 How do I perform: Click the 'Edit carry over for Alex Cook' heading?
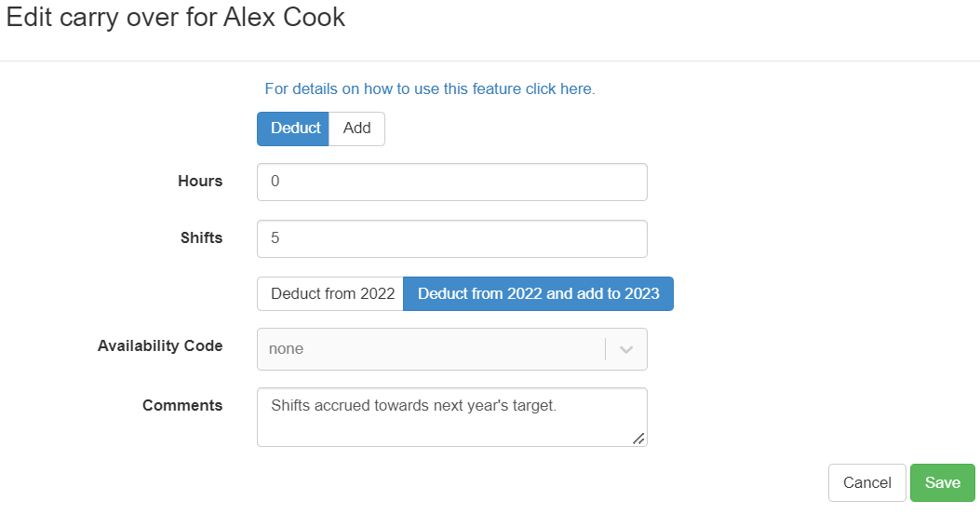176,19
